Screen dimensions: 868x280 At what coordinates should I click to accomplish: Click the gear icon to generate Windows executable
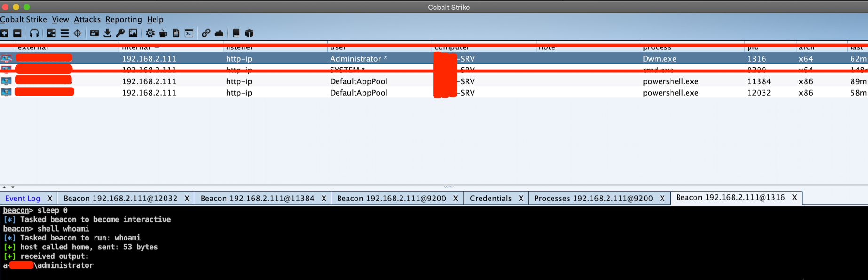[150, 33]
